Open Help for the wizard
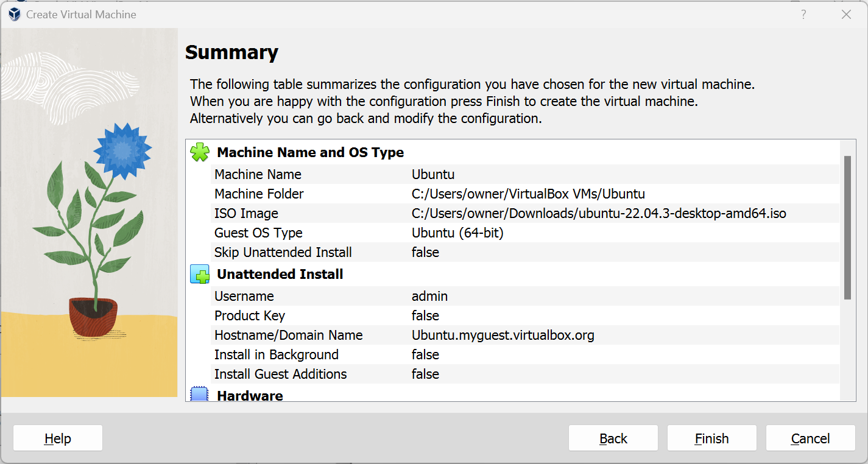 pos(58,438)
